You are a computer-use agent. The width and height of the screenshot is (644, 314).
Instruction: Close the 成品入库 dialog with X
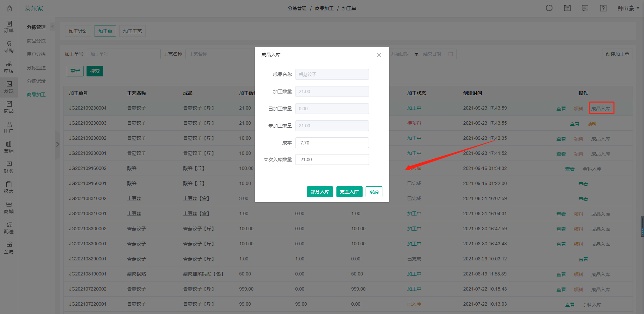(x=379, y=55)
